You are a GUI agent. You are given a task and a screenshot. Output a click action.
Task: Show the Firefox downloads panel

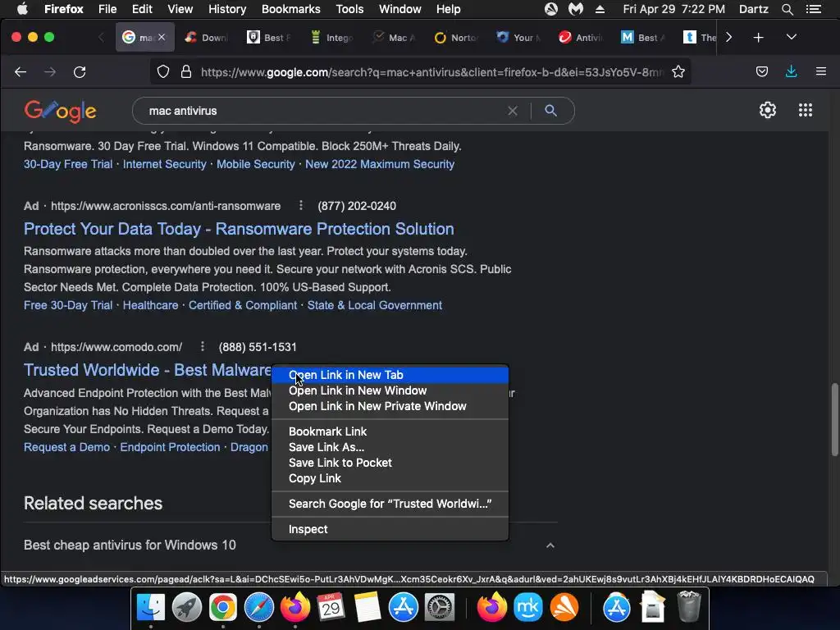792,72
